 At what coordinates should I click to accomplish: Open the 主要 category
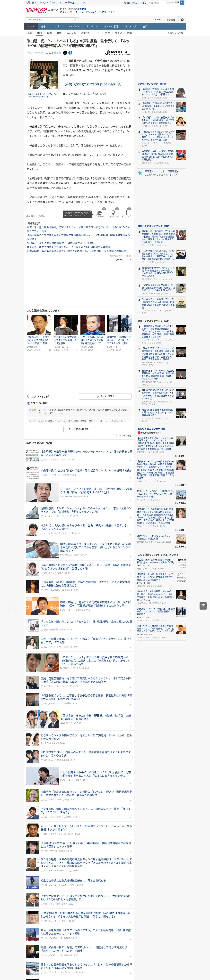tap(30, 33)
